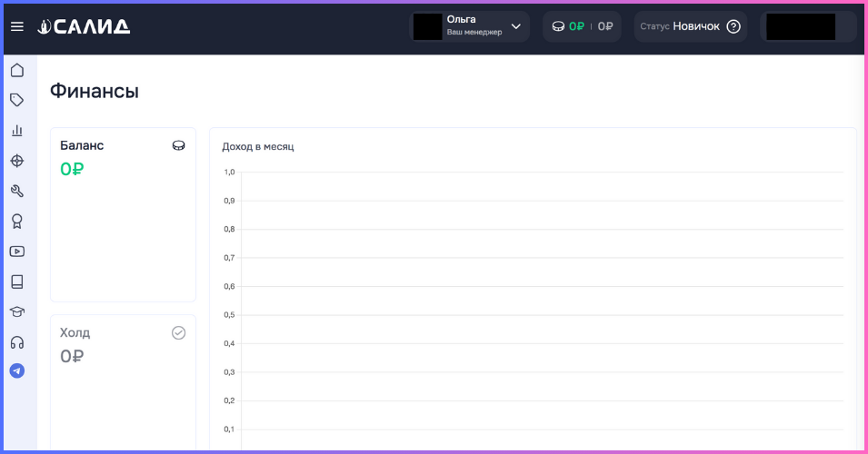Click the Финансы page heading
This screenshot has height=454, width=868.
pyautogui.click(x=95, y=91)
